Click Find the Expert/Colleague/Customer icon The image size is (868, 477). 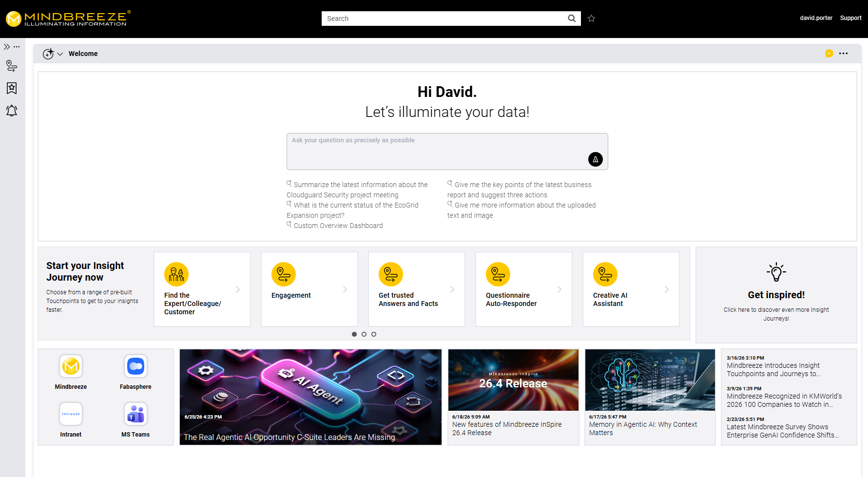tap(176, 274)
